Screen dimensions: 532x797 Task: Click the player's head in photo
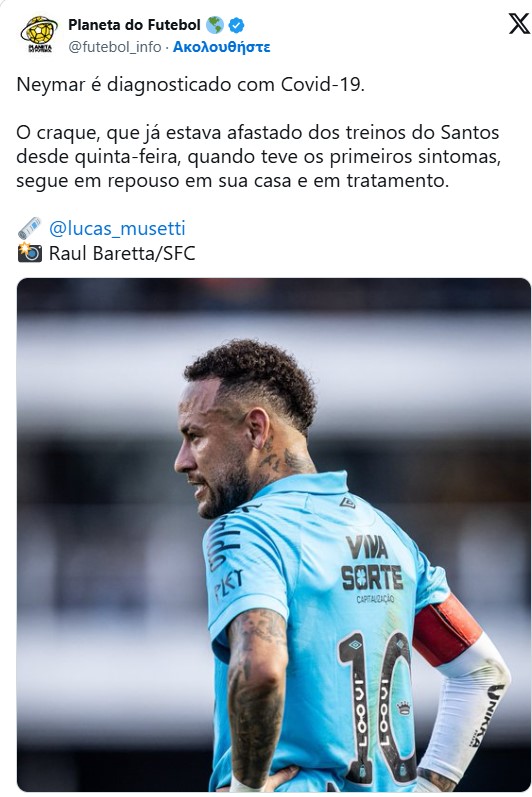244,427
